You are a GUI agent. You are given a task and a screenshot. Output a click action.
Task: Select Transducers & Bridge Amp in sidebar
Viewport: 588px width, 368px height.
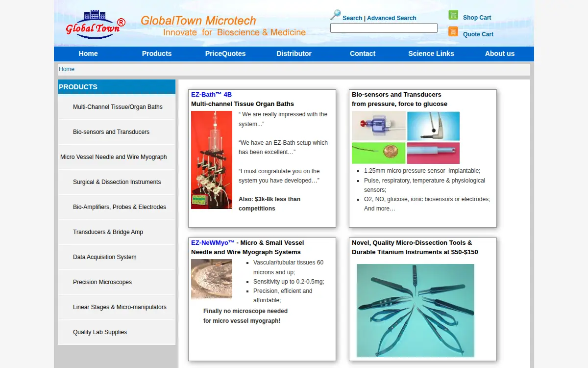[117, 232]
